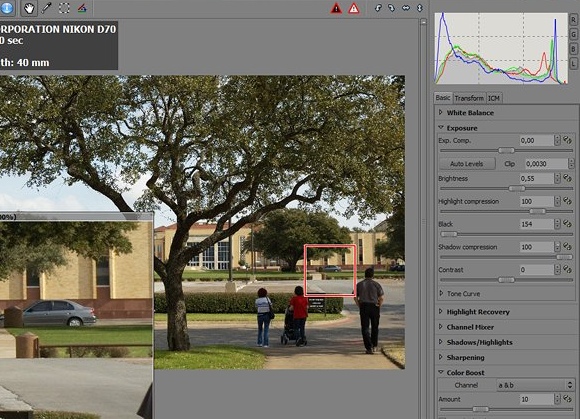Viewport: 580px width, 419px height.
Task: Toggle clipped shadows indication warning
Action: click(336, 8)
